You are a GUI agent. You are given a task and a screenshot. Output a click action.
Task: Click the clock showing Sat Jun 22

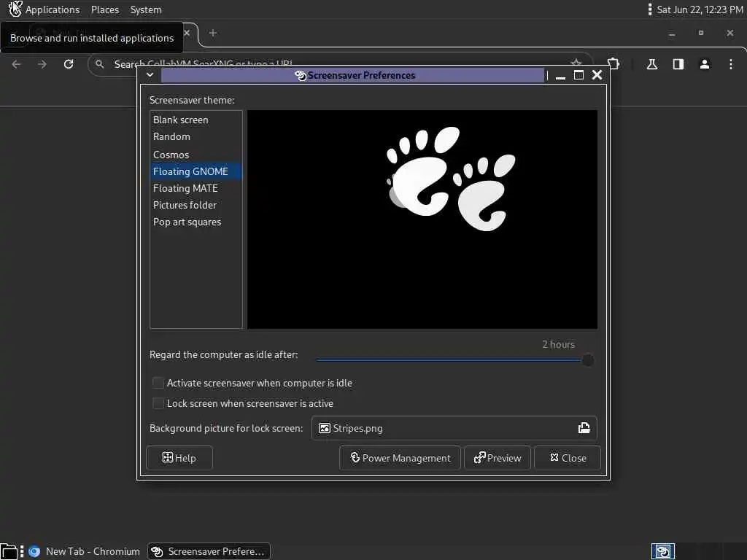tap(700, 9)
